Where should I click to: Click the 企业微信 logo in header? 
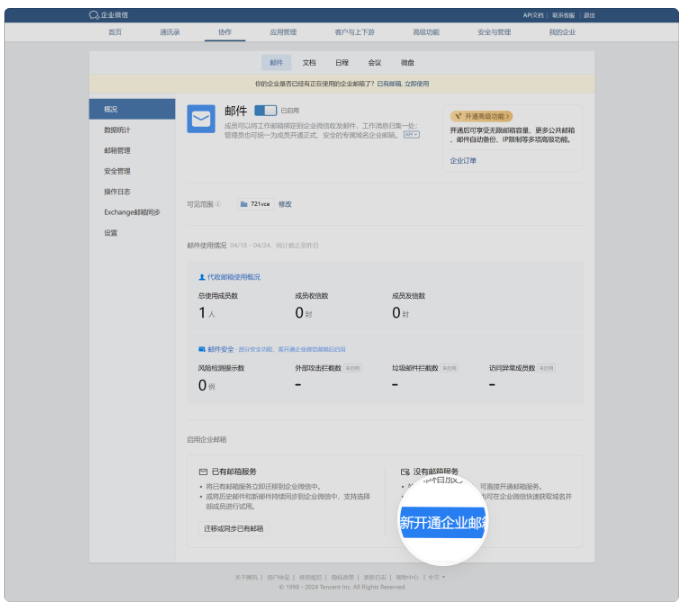[108, 15]
